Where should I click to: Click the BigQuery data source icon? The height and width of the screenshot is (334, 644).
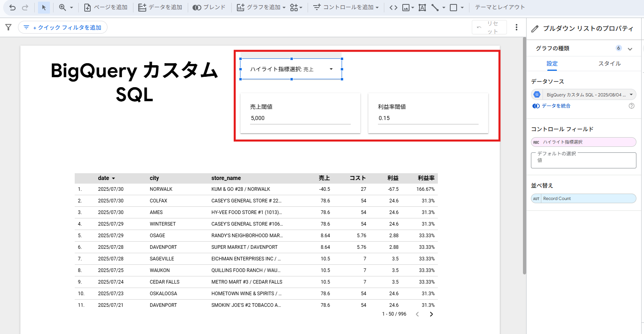537,95
